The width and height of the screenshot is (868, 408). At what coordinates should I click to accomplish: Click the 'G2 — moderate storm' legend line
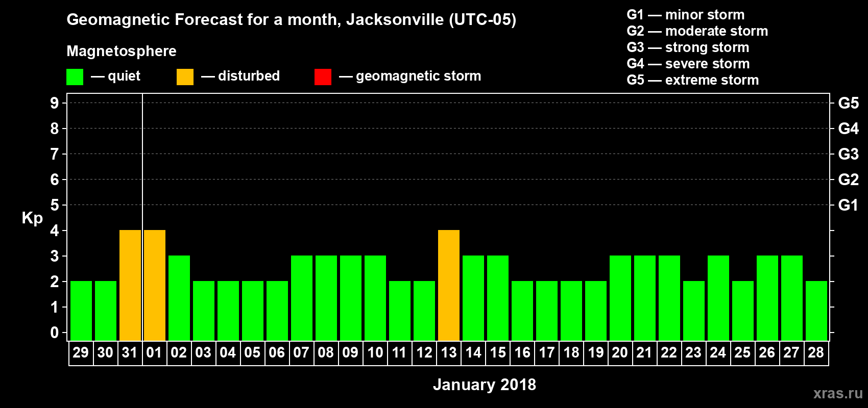click(697, 31)
